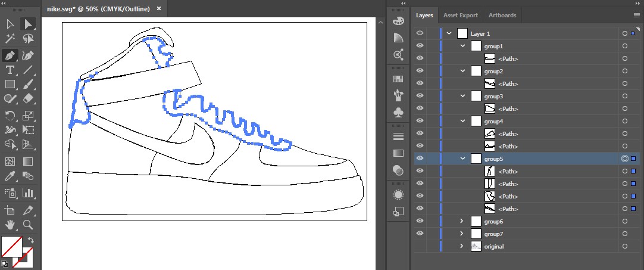This screenshot has width=644, height=270.
Task: Select the Symbol Sprayer tool
Action: 10,193
